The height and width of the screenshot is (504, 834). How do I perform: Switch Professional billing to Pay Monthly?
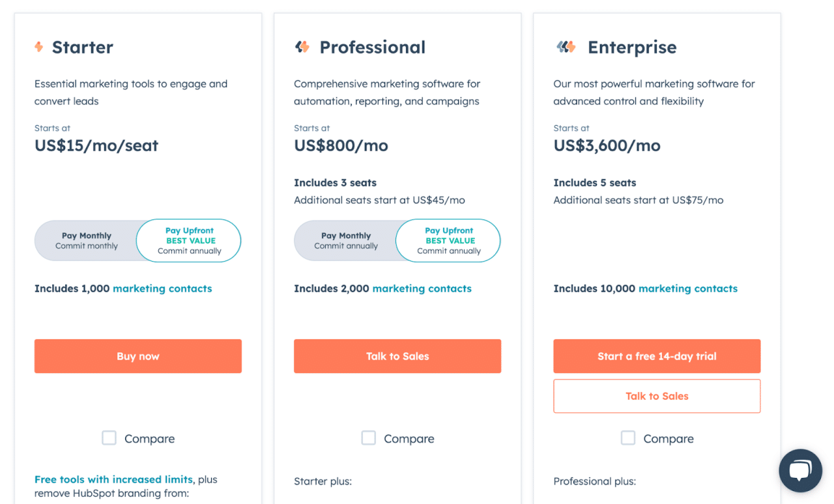click(346, 240)
